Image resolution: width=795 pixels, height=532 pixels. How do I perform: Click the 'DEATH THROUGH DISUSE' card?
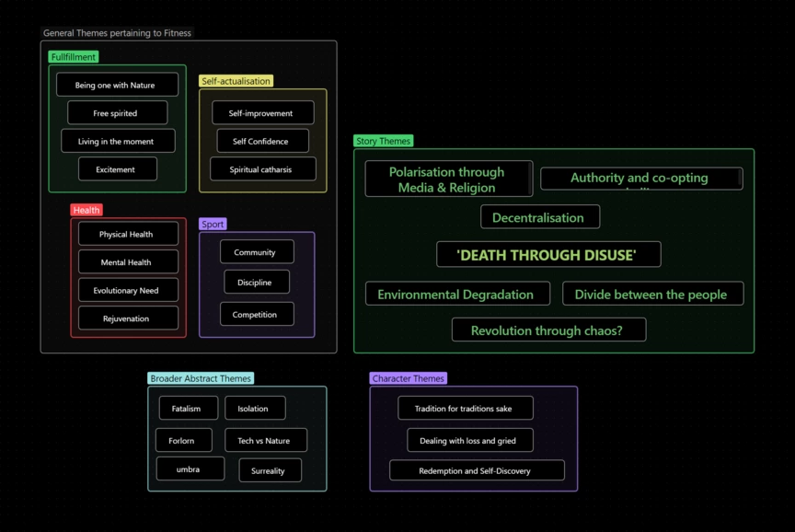pos(548,254)
